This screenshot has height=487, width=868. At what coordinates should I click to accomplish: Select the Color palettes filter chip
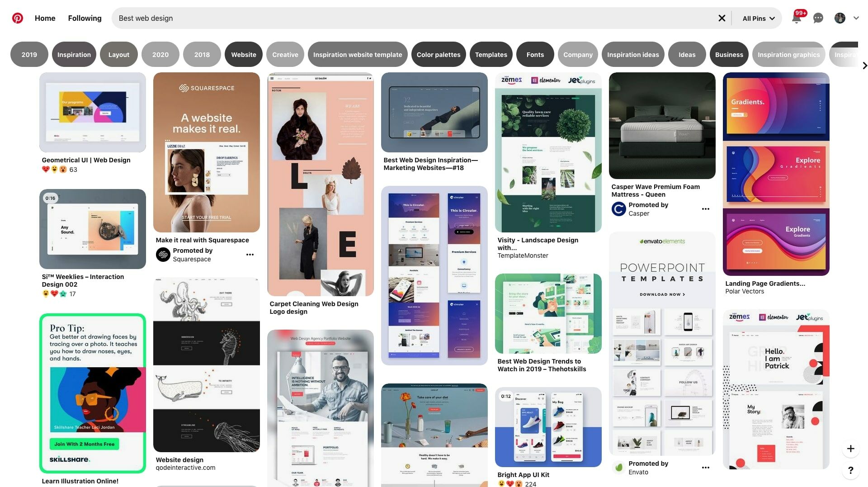click(439, 54)
